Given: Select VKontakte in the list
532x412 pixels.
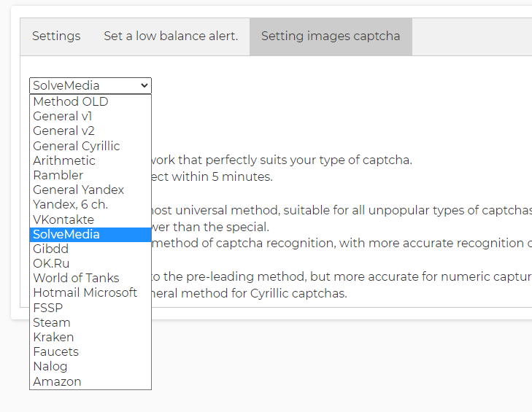Looking at the screenshot, I should point(63,219).
